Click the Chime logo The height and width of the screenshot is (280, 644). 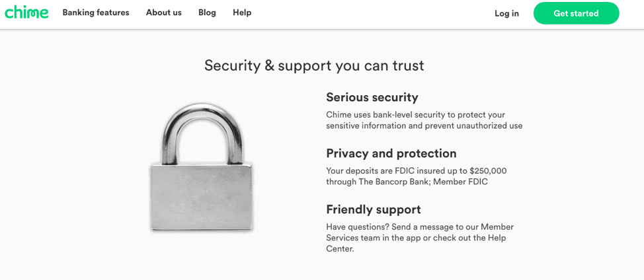coord(26,13)
